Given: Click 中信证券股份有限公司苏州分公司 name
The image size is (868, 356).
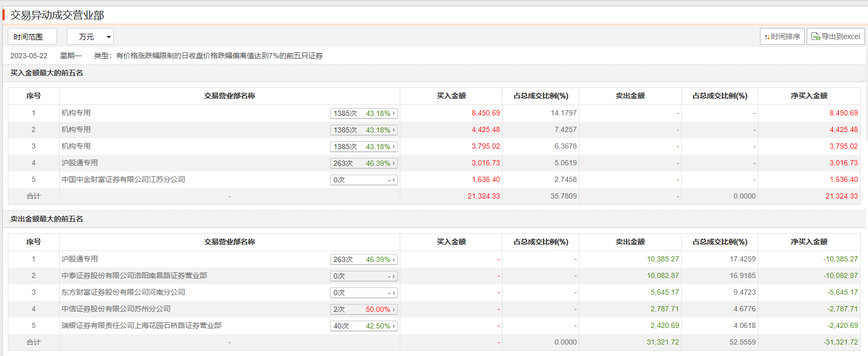Looking at the screenshot, I should 116,309.
